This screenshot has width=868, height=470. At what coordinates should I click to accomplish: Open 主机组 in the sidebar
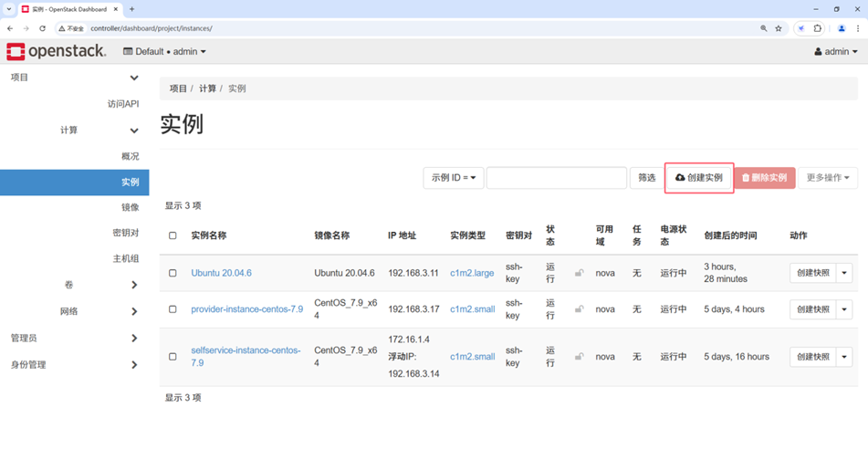tap(126, 258)
